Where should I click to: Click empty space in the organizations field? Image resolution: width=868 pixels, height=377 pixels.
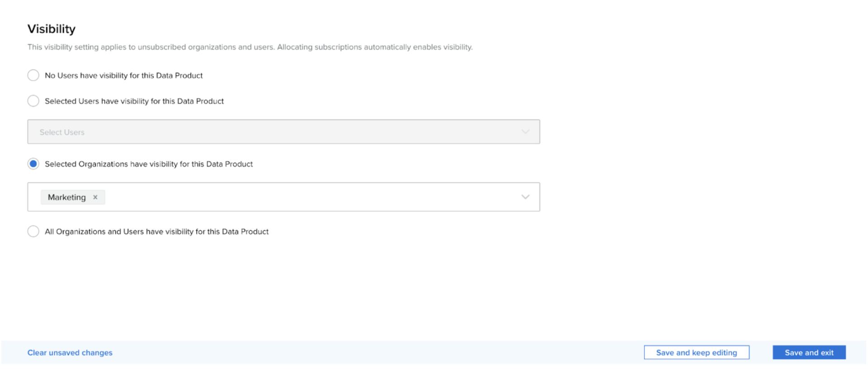point(307,197)
